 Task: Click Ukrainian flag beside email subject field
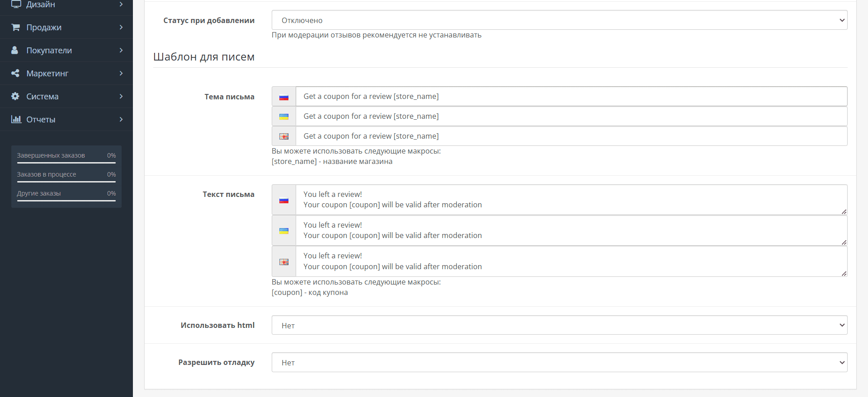coord(284,117)
